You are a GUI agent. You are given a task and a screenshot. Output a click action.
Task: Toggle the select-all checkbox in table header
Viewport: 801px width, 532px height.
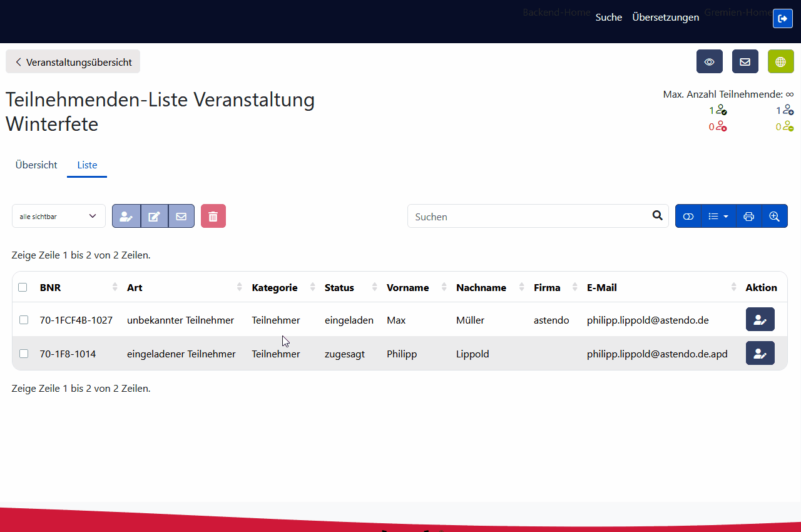23,287
